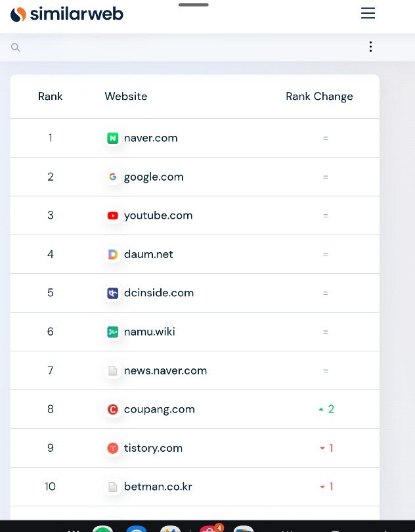Click the dcinside.com favicon
Image resolution: width=415 pixels, height=532 pixels.
coord(113,293)
